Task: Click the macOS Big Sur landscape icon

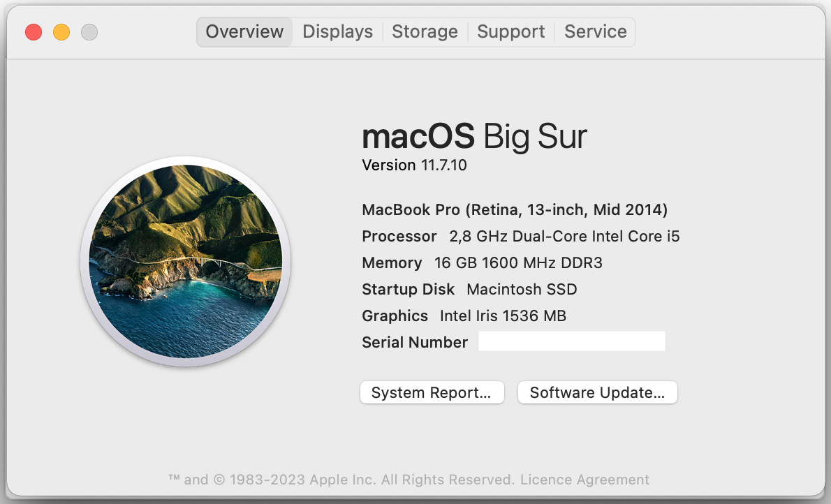Action: coord(186,262)
